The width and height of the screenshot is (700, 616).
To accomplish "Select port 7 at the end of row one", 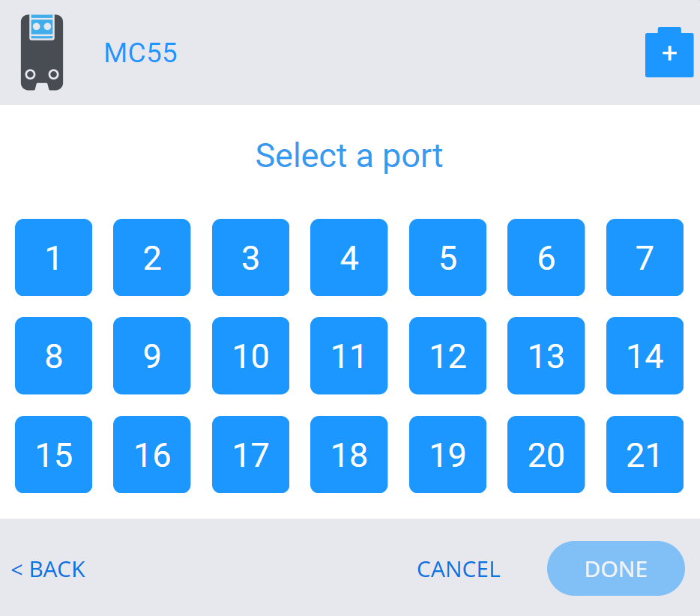I will (645, 257).
